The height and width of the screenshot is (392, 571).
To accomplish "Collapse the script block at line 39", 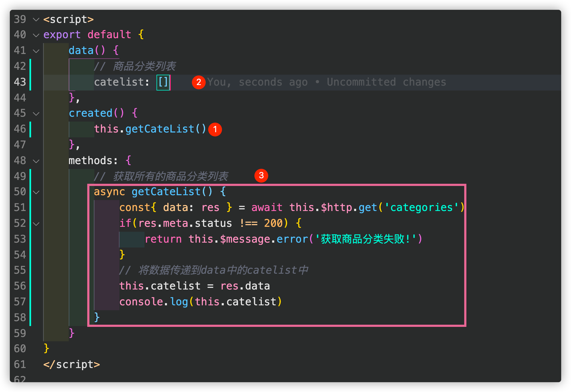I will pos(36,20).
